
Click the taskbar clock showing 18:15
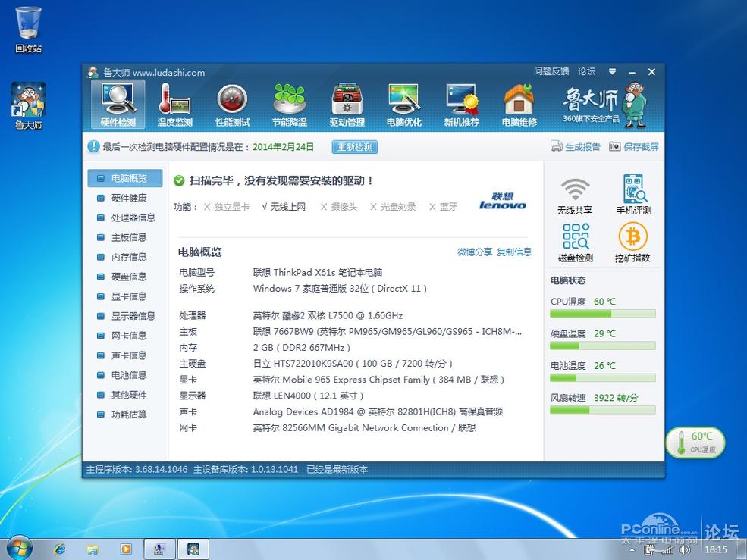pos(716,549)
